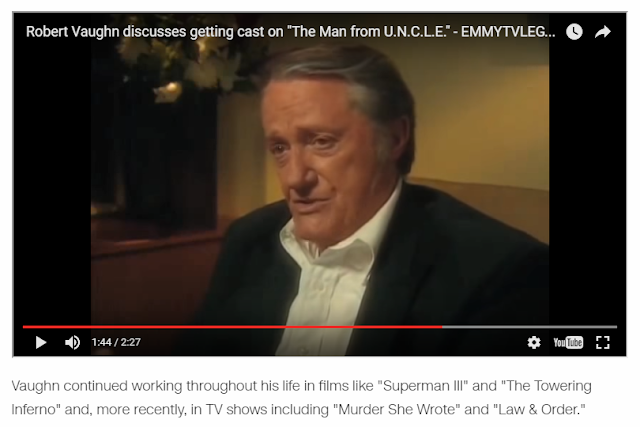Viewport: 640px width, 427px height.
Task: Open the share arrow icon
Action: [603, 32]
